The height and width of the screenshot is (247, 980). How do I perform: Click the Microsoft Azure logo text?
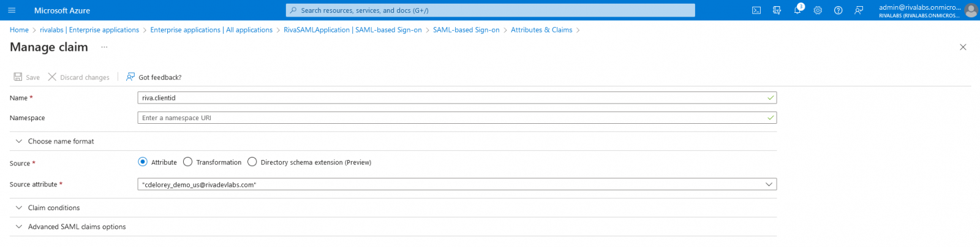pyautogui.click(x=62, y=10)
